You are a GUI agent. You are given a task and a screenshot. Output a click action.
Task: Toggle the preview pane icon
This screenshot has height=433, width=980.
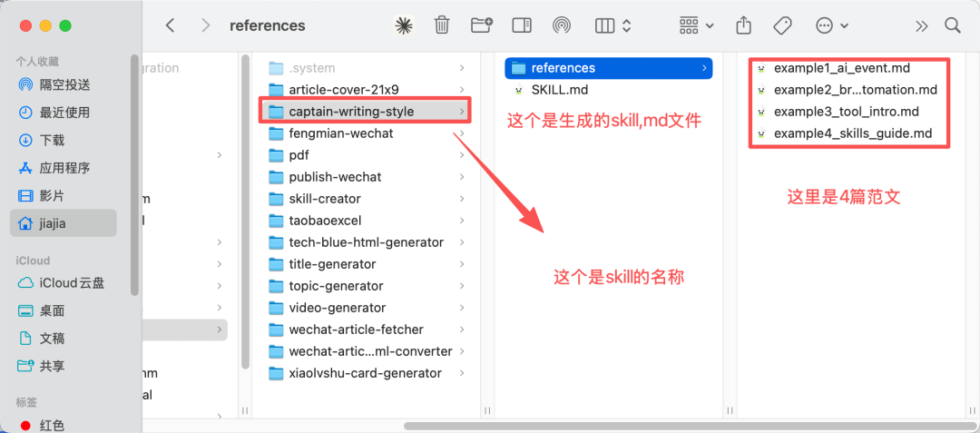pyautogui.click(x=521, y=25)
